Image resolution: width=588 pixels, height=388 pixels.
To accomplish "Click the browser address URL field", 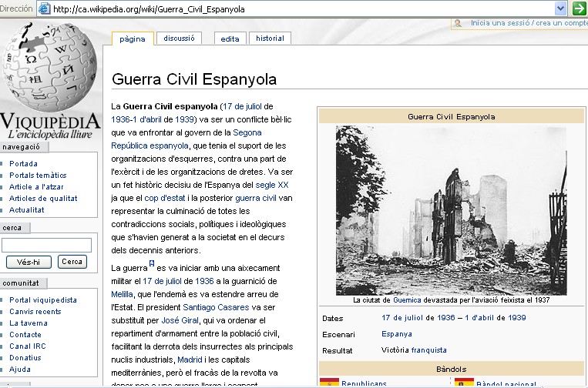I will click(296, 8).
